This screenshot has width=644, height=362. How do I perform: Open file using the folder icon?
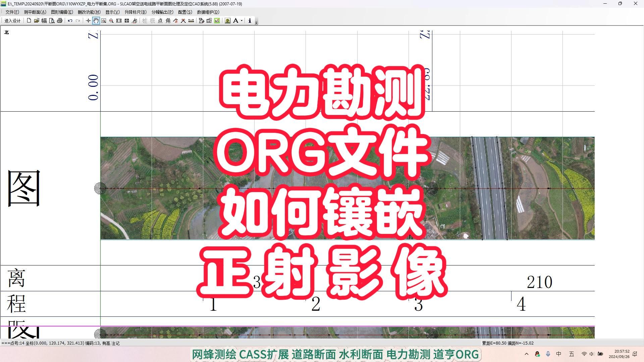pos(37,21)
